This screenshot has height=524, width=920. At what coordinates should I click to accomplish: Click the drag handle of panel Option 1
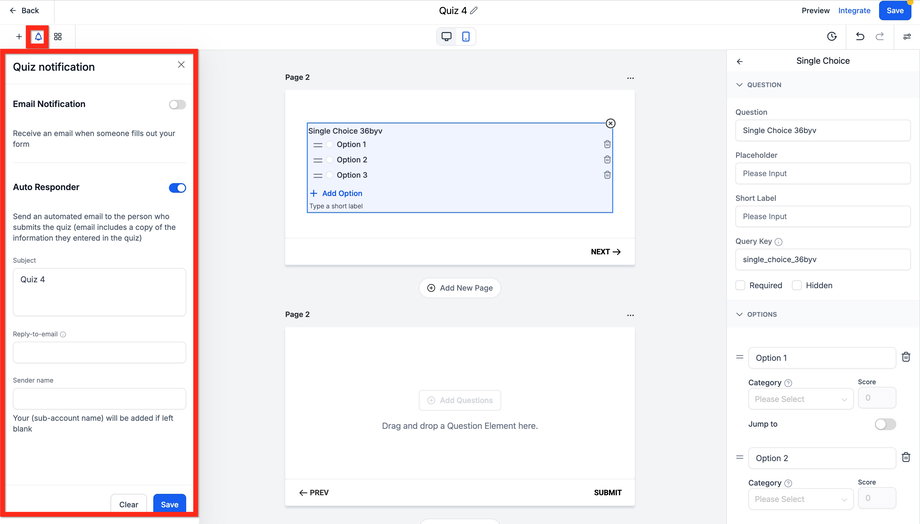point(739,357)
